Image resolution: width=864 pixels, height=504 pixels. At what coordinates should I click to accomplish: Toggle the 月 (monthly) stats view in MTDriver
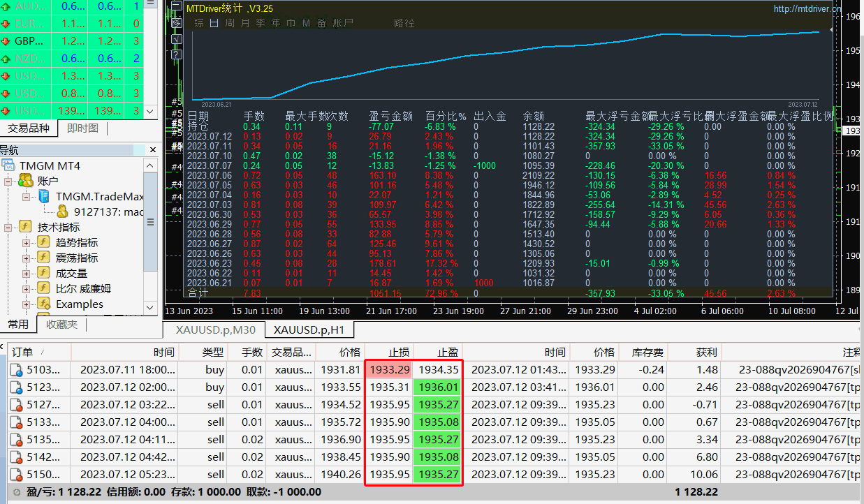244,23
